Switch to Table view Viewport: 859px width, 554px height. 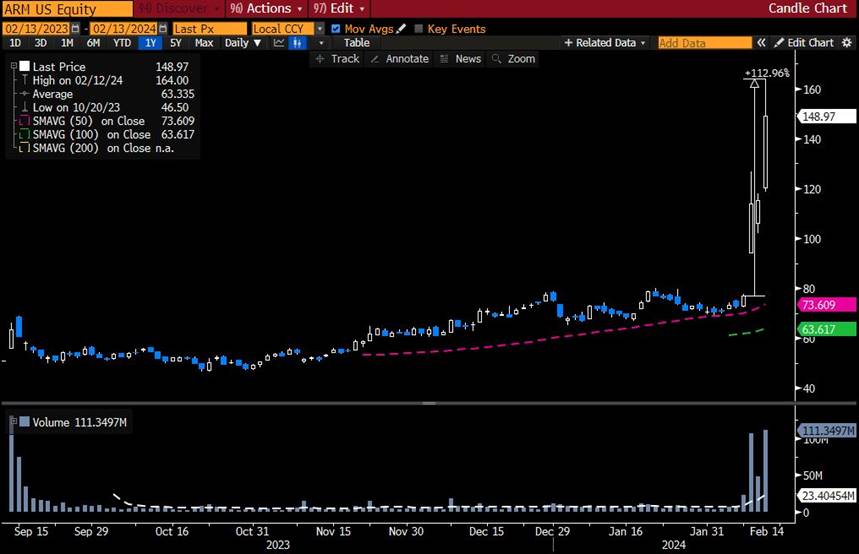point(357,43)
